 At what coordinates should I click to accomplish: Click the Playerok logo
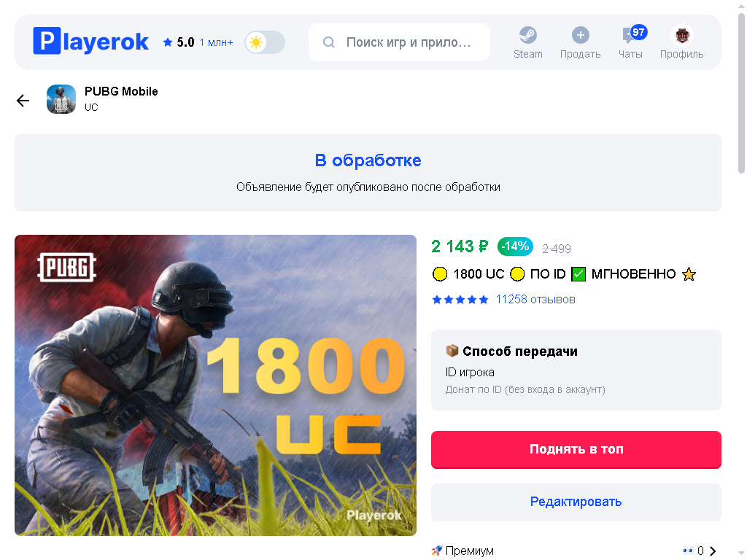point(90,42)
